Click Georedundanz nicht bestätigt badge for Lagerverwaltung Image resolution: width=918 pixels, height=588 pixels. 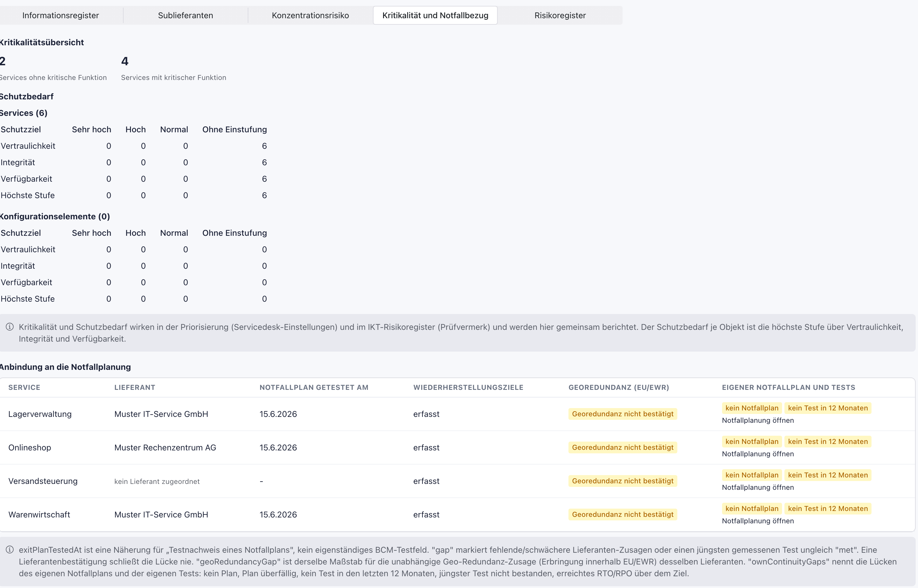(623, 414)
